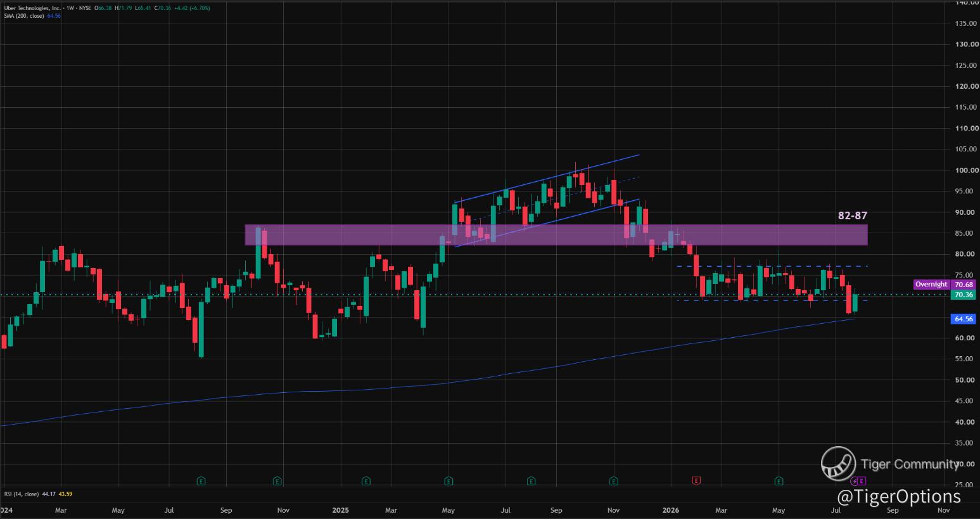This screenshot has width=980, height=519.
Task: Click 85.00 on the price scale
Action: pos(965,233)
